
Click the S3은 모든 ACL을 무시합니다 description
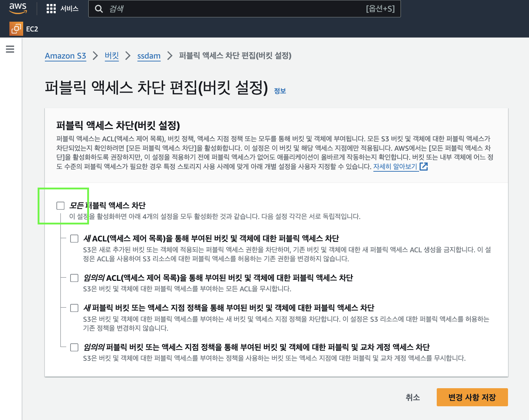coord(187,289)
